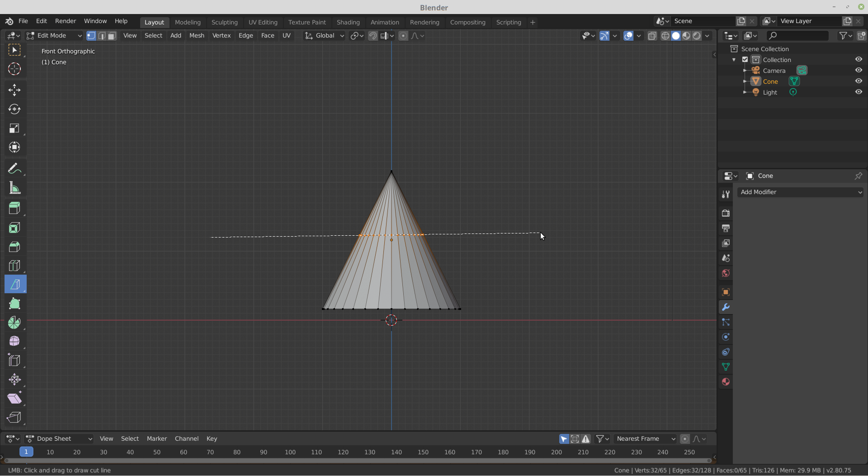Expand the Cone item in the outliner
Screen dimensions: 868x476
(745, 81)
